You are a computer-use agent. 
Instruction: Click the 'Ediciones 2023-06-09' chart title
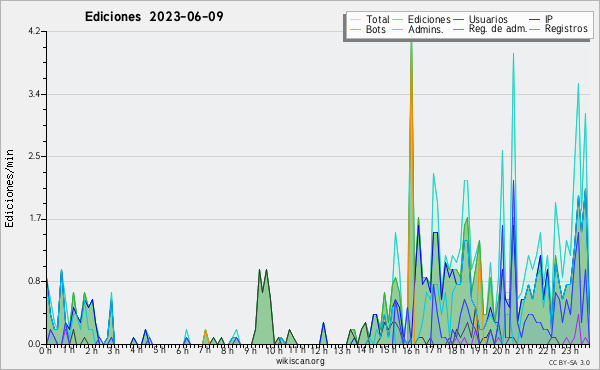tap(154, 17)
